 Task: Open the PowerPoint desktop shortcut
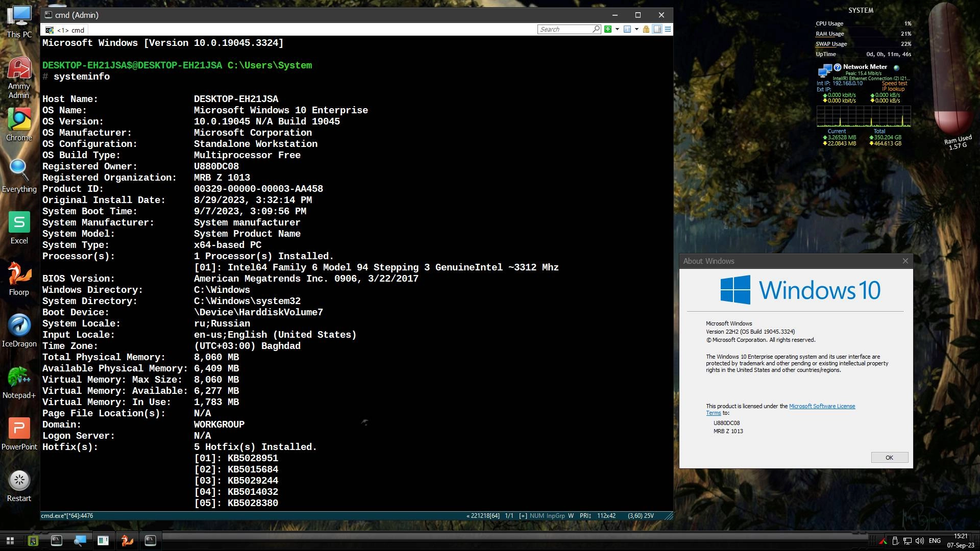(19, 434)
